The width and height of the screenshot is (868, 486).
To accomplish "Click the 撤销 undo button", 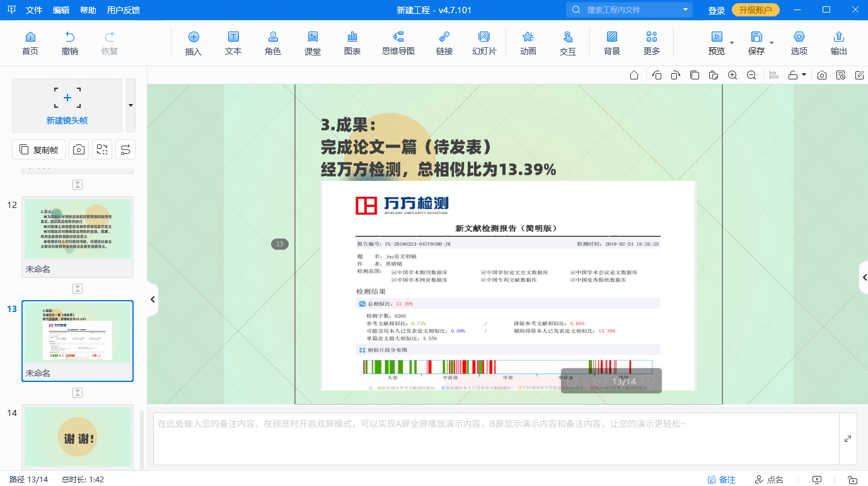I will pos(70,43).
